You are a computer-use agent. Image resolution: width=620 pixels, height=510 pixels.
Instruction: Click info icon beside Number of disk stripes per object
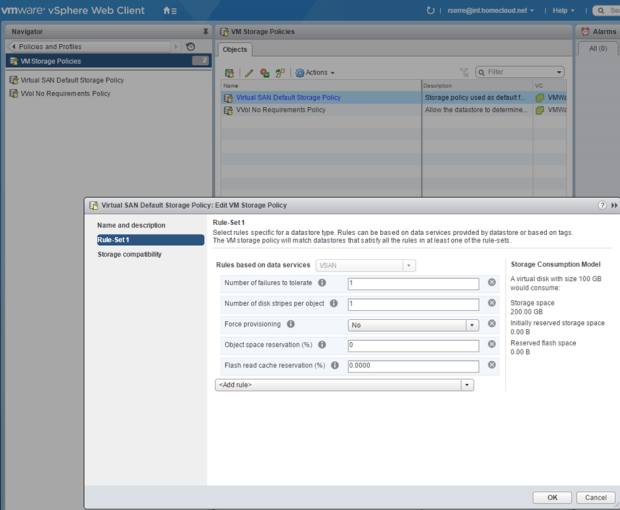(x=334, y=303)
